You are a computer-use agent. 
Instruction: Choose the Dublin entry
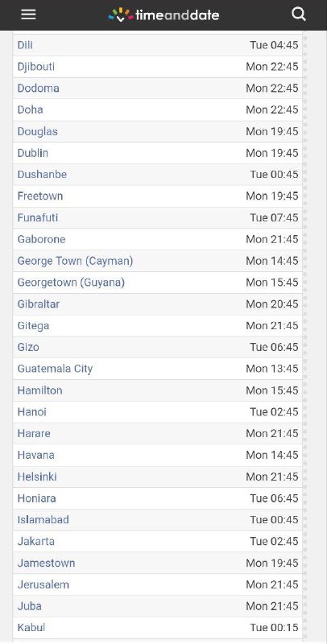32,153
